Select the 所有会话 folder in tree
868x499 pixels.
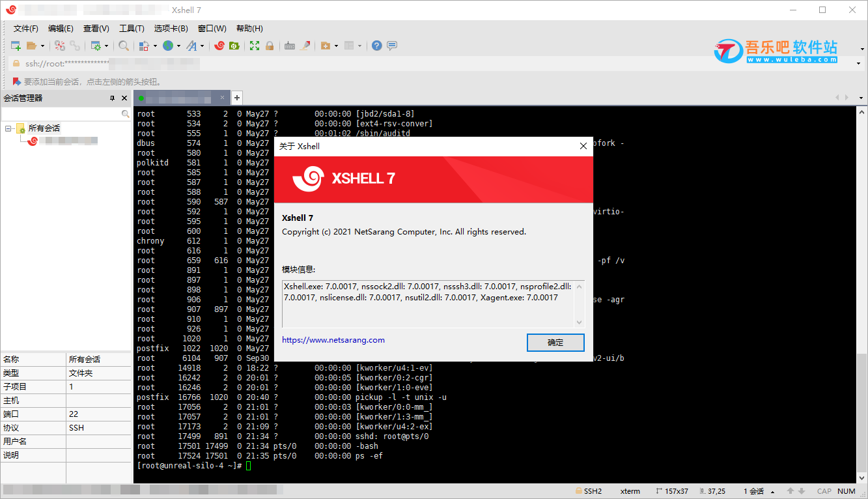coord(44,128)
